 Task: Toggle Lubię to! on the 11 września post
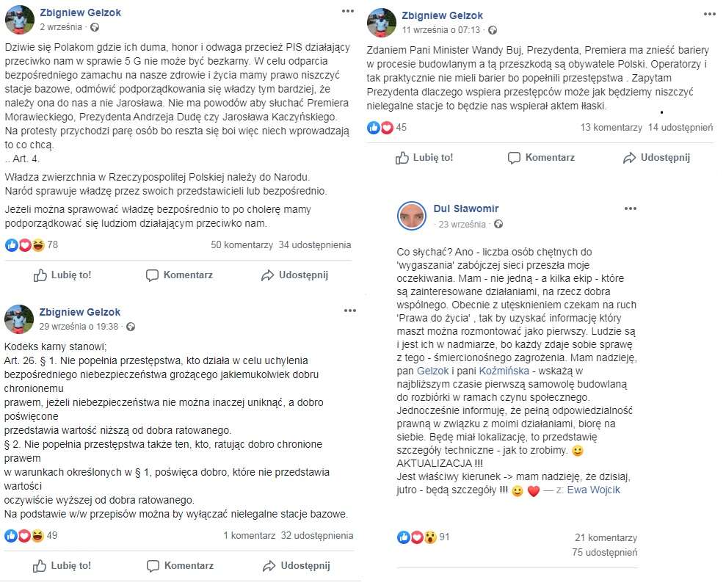click(424, 158)
